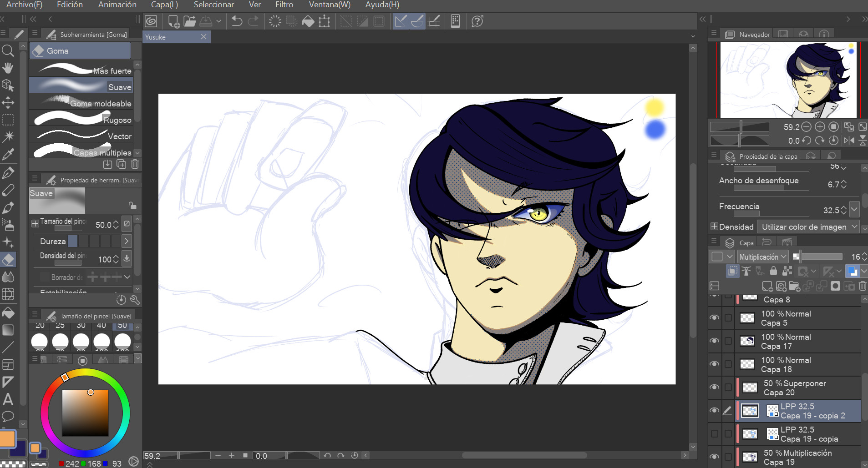The image size is (868, 468).
Task: Toggle Clip to layer below icon
Action: tap(732, 271)
